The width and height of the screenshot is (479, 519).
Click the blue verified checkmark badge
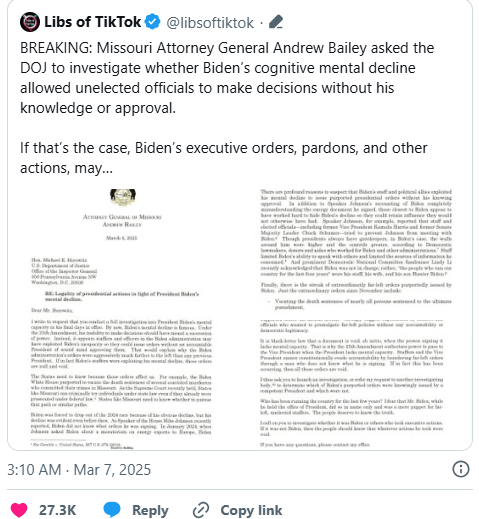[152, 22]
